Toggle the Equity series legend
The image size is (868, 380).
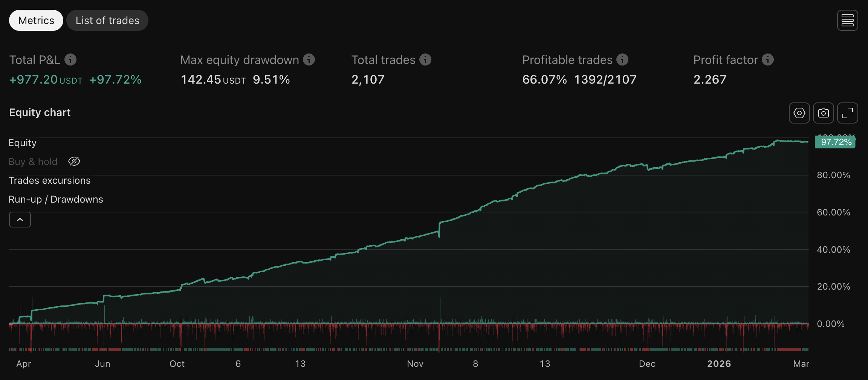pyautogui.click(x=23, y=143)
